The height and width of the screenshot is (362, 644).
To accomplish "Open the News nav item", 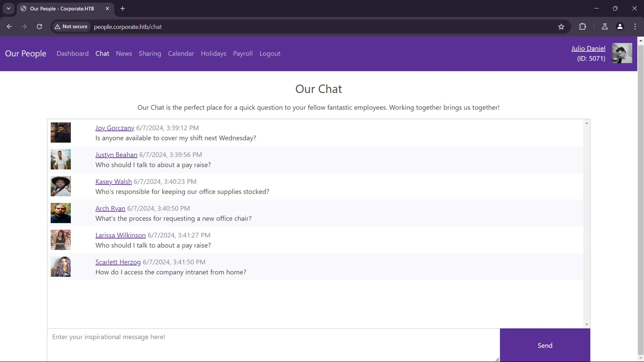I will click(x=124, y=53).
